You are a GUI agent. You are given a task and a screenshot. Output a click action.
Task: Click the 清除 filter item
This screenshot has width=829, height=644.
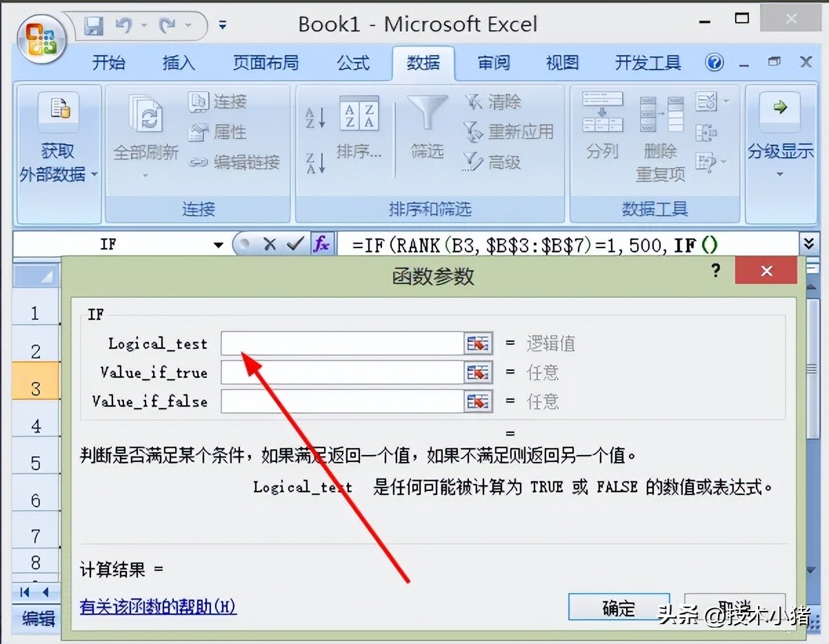(x=492, y=102)
